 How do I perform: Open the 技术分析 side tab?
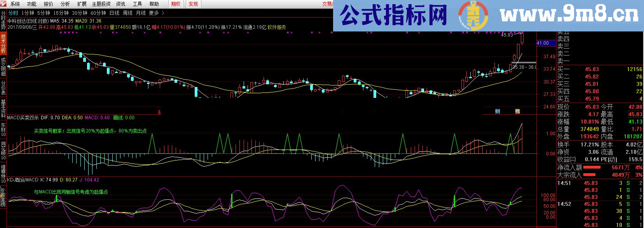tap(3, 44)
